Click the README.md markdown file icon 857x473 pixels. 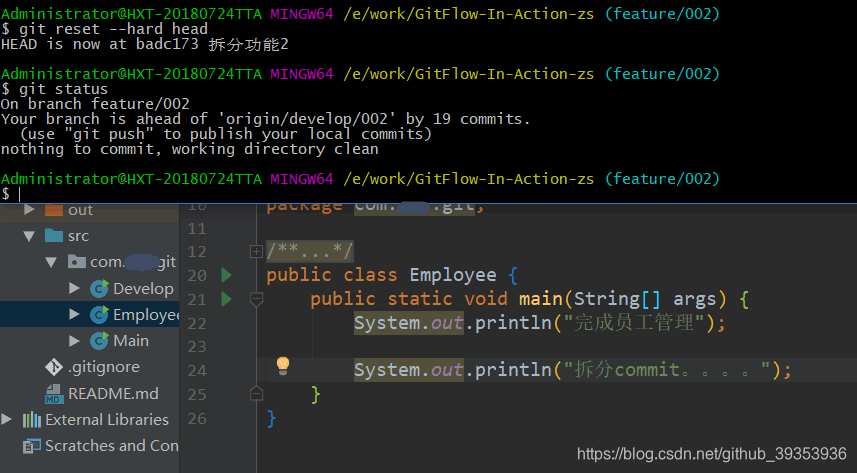54,394
